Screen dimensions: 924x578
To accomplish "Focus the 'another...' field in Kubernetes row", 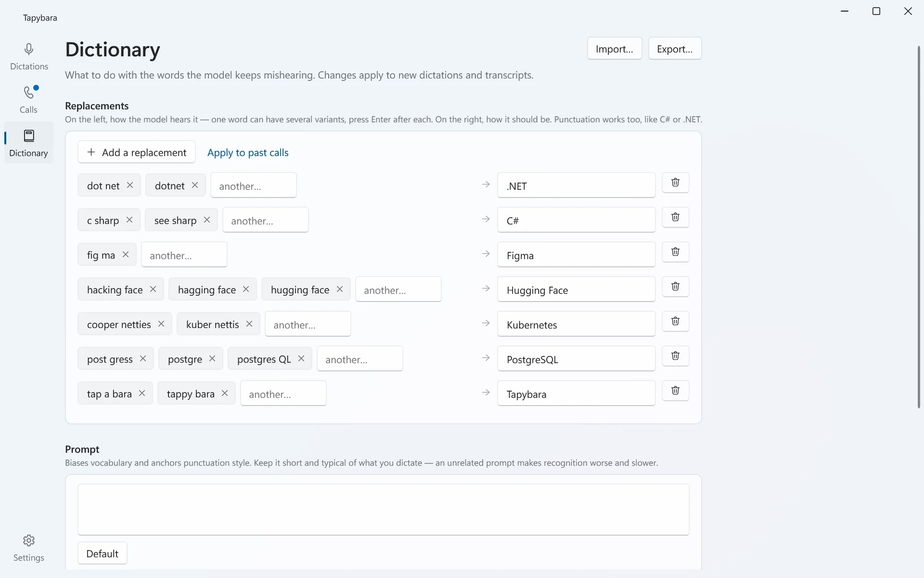I will pyautogui.click(x=308, y=324).
